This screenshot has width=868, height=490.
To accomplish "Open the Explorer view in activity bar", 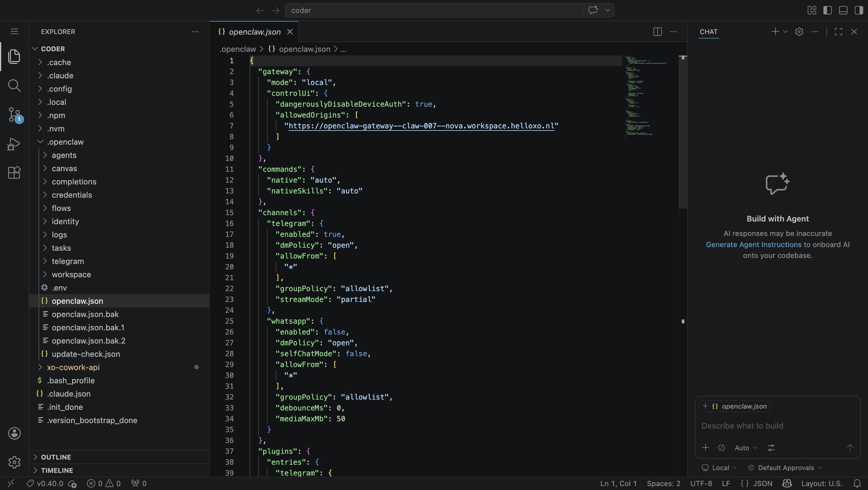I will point(14,56).
